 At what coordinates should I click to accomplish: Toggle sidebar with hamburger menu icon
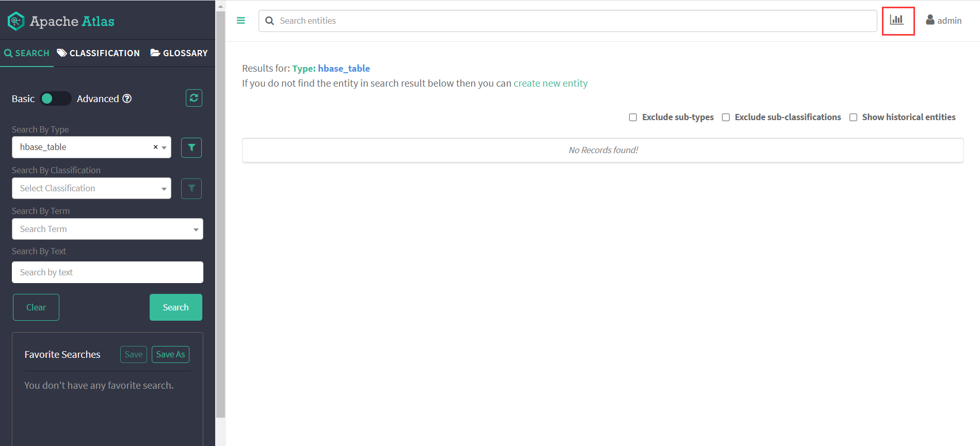[x=240, y=21]
